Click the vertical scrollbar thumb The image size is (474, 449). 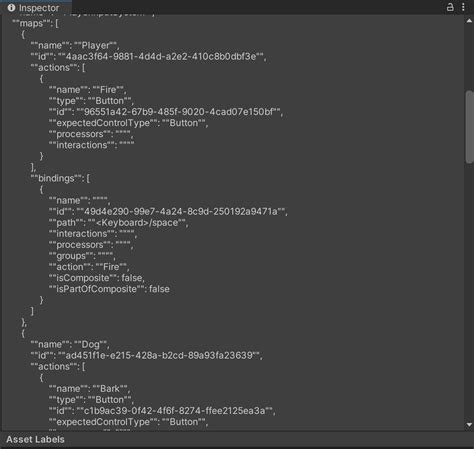470,127
